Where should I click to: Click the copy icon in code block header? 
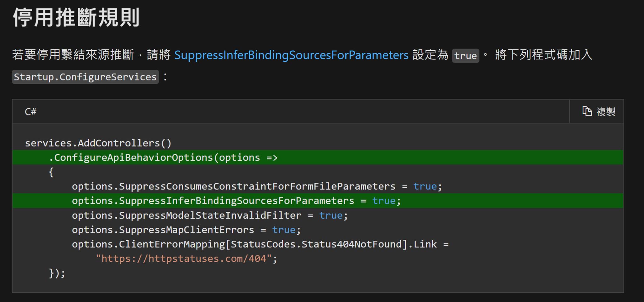click(587, 111)
